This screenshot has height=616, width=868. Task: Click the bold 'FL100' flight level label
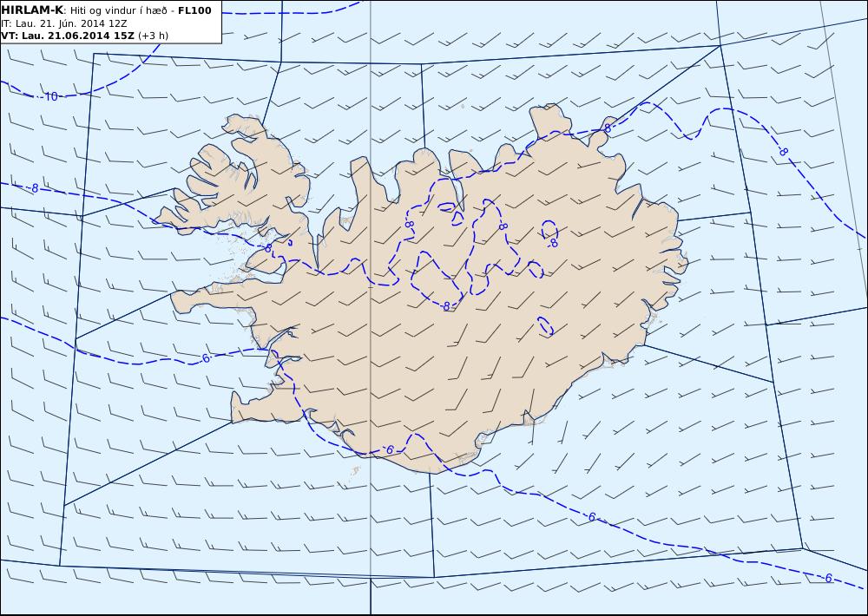click(x=194, y=10)
